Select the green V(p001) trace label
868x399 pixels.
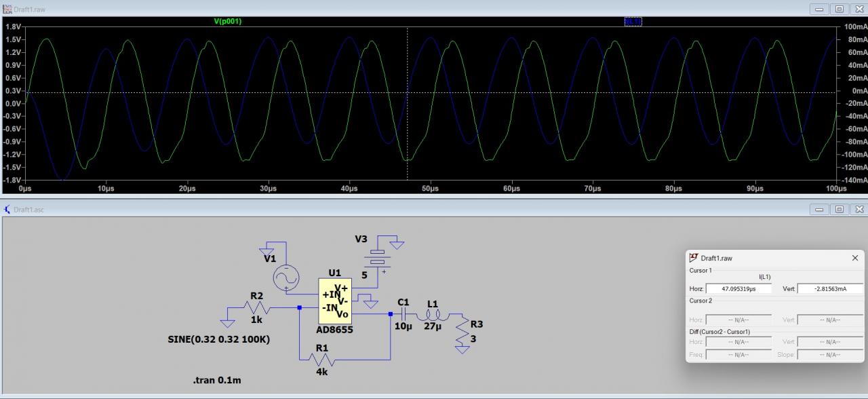[x=228, y=21]
